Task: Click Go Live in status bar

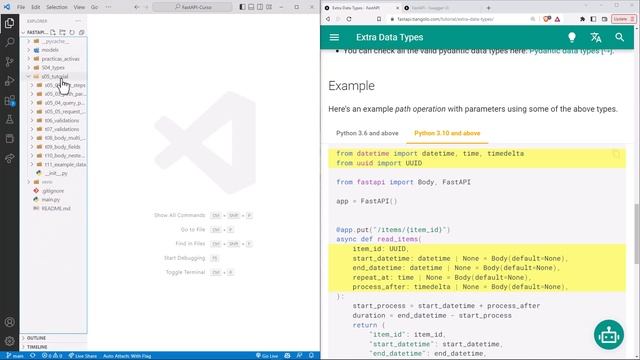Action: click(267, 356)
